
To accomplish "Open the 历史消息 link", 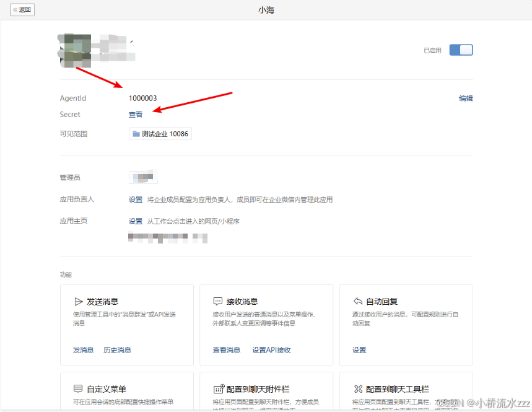I will click(x=117, y=350).
